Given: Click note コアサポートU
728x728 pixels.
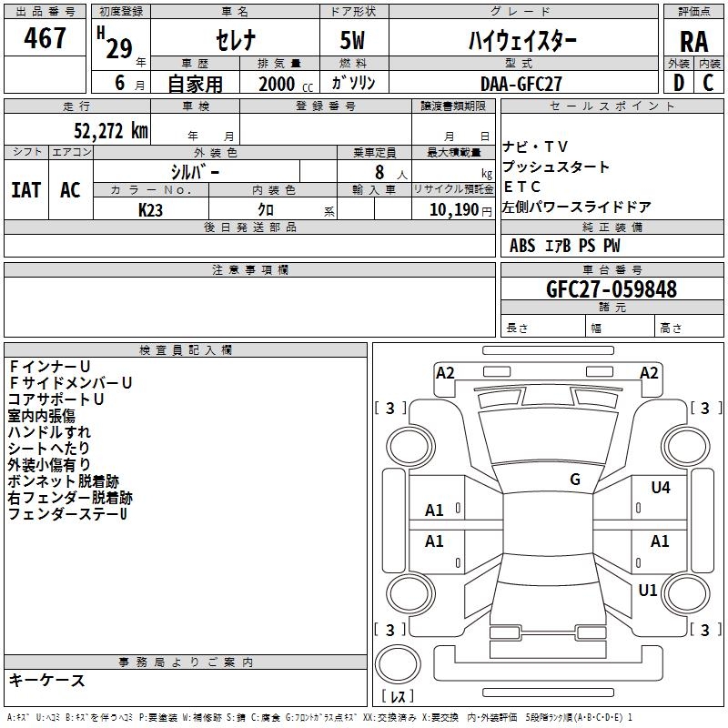Looking at the screenshot, I should click(56, 399).
